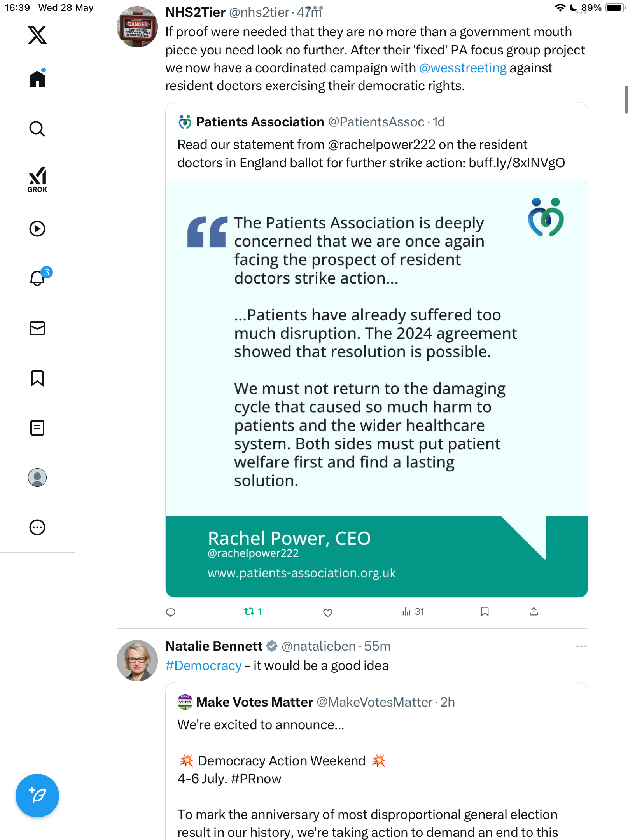Screen dimensions: 630x840
Task: Toggle bookmark on the NHS2Tier post
Action: [485, 612]
